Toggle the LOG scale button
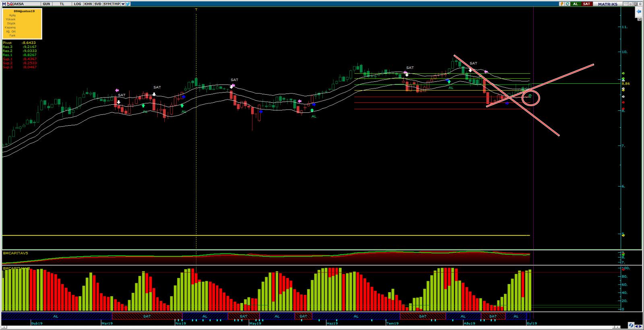This screenshot has height=330, width=644. [77, 4]
